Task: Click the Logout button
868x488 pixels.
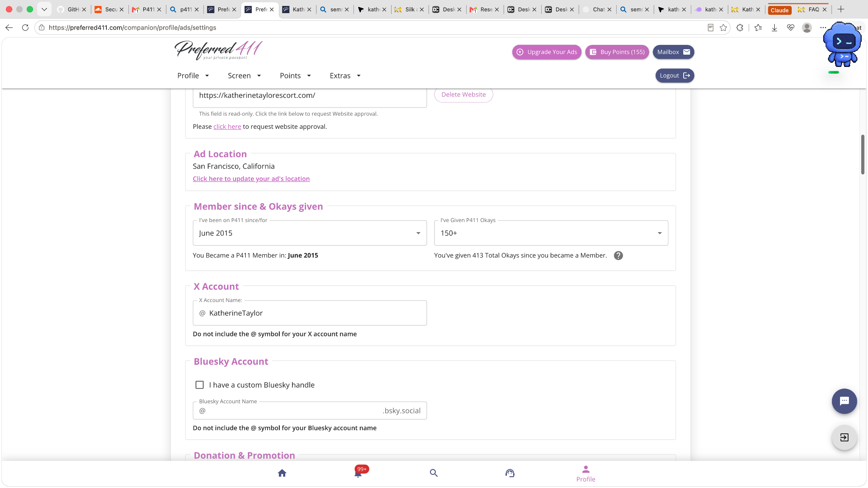Action: pyautogui.click(x=675, y=75)
